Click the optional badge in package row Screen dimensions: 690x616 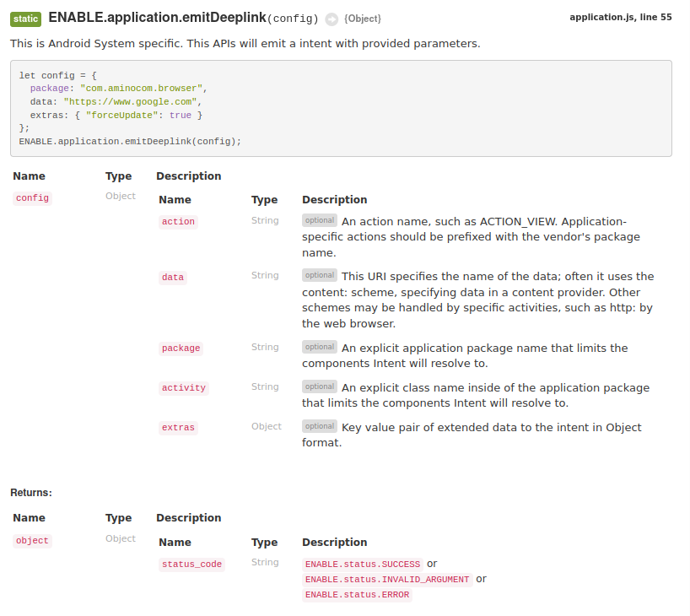(320, 347)
